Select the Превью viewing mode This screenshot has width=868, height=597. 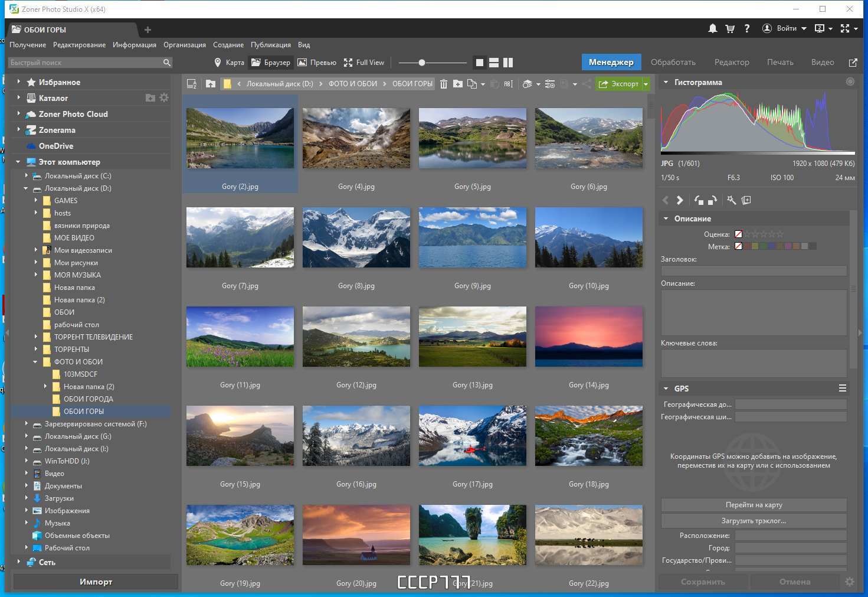point(317,62)
